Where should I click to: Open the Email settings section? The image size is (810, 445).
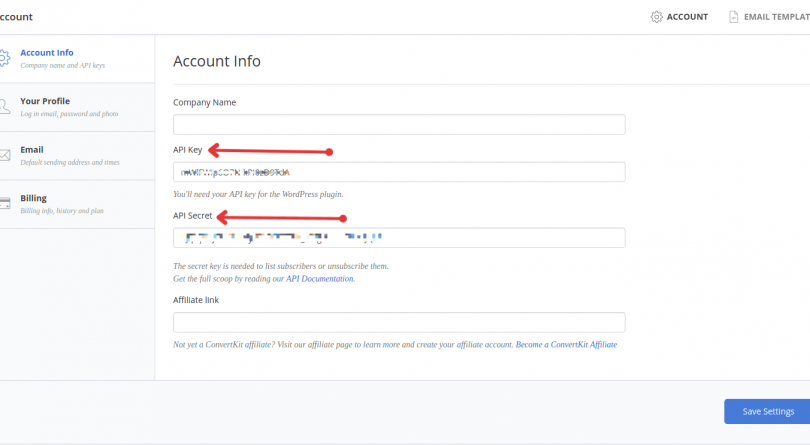[x=77, y=156]
